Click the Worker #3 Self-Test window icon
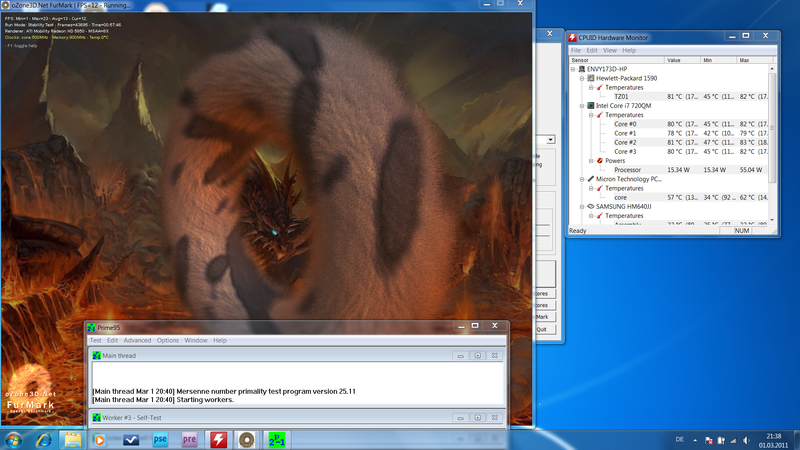Image resolution: width=800 pixels, height=450 pixels. click(96, 417)
